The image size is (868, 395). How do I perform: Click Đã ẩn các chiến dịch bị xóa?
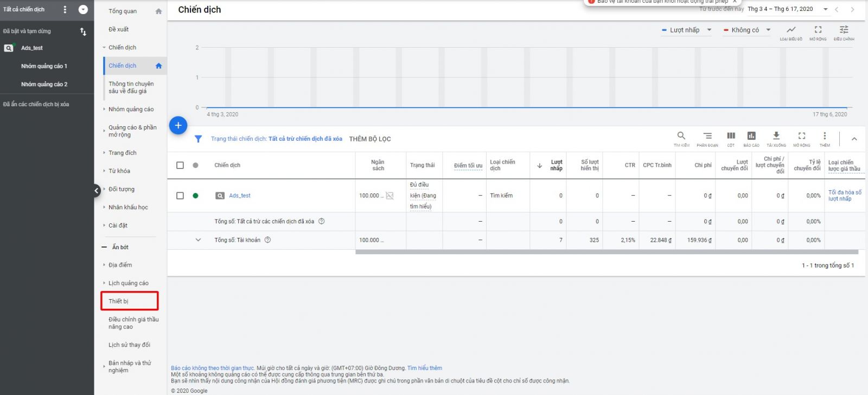(36, 105)
